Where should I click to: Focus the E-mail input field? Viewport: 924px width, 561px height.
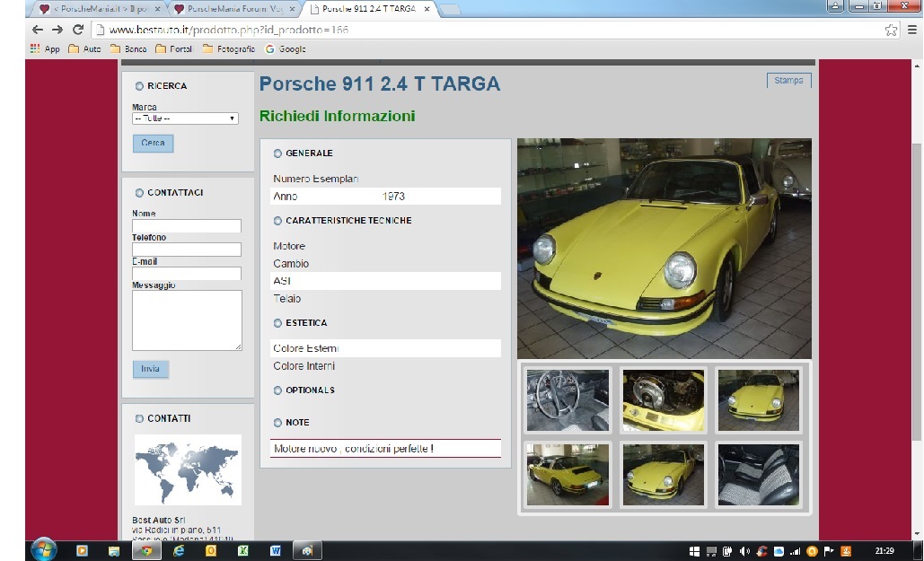(x=186, y=273)
